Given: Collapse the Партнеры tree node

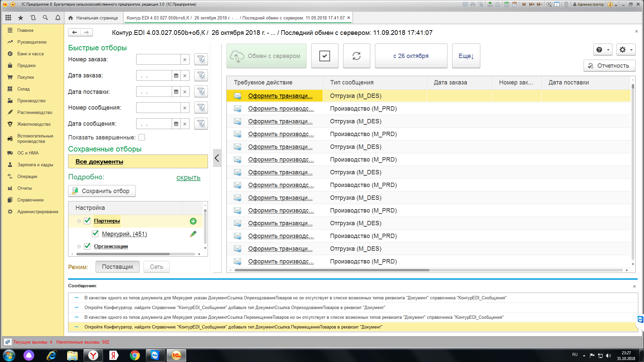Looking at the screenshot, I should coord(79,221).
